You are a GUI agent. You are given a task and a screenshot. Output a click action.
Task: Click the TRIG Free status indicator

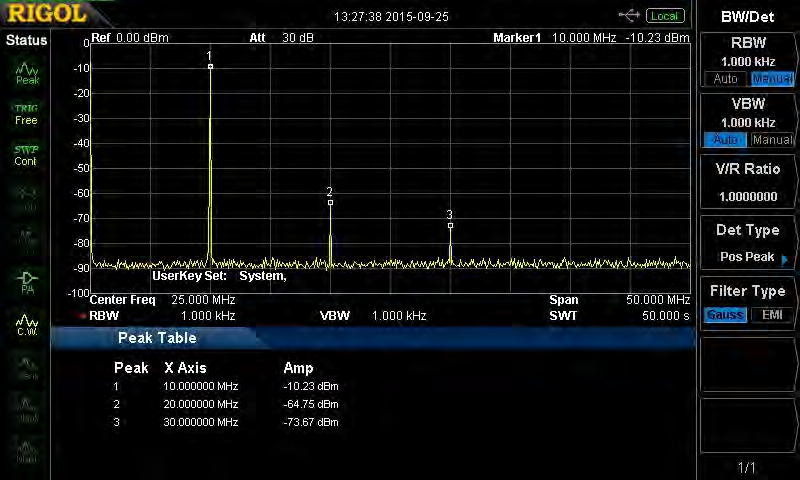[26, 115]
